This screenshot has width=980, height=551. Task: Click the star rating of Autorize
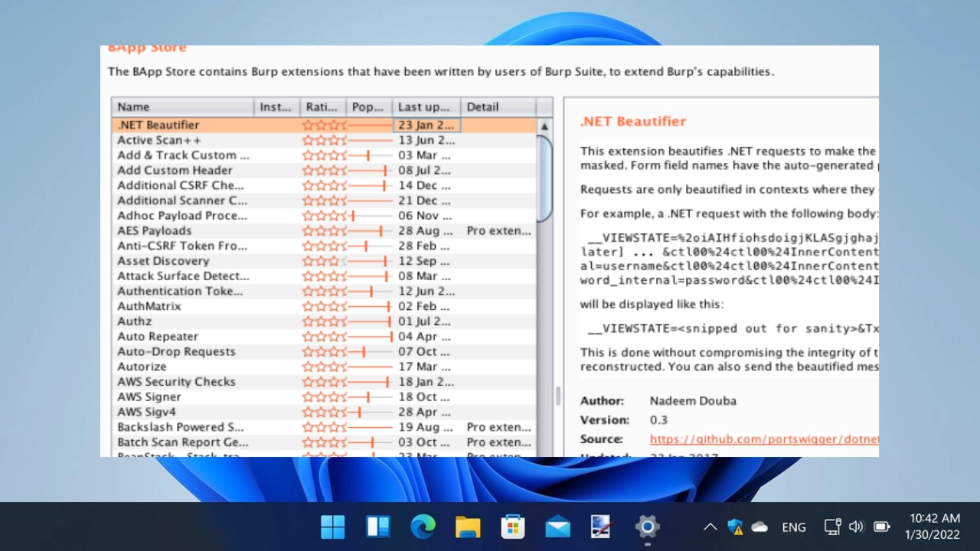[x=324, y=367]
